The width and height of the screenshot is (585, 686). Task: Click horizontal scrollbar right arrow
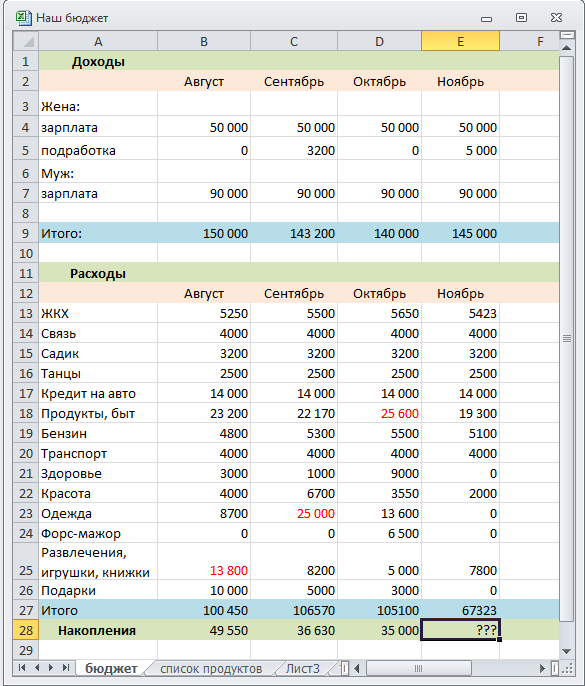pyautogui.click(x=543, y=668)
